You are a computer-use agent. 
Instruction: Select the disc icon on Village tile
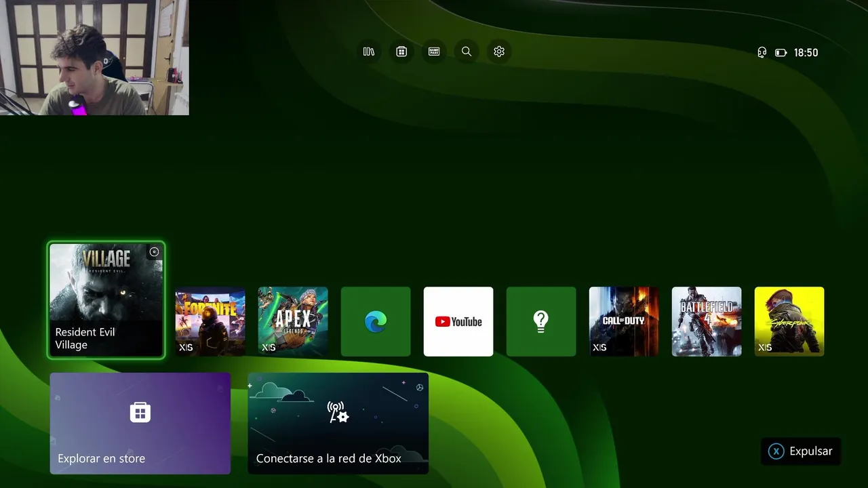(x=154, y=252)
